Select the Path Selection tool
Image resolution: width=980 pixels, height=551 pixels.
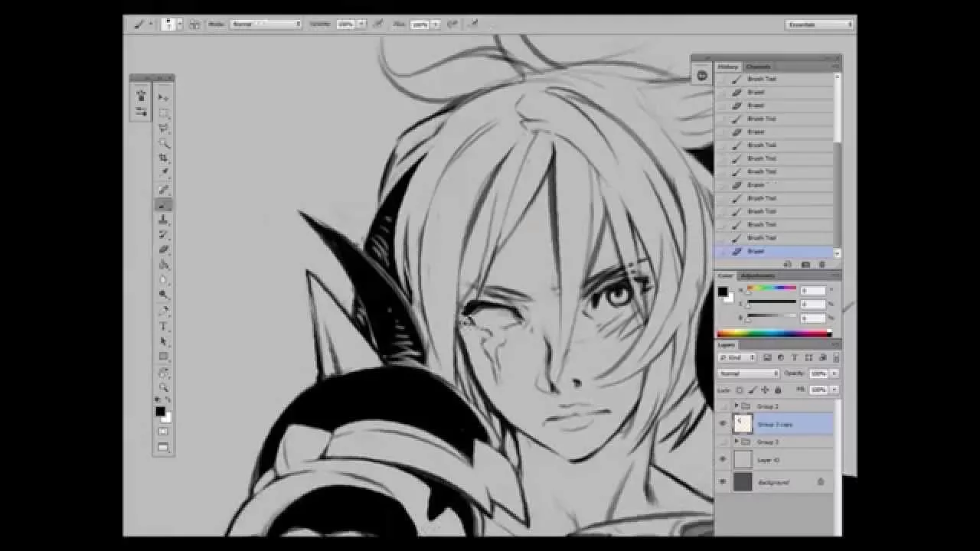163,341
